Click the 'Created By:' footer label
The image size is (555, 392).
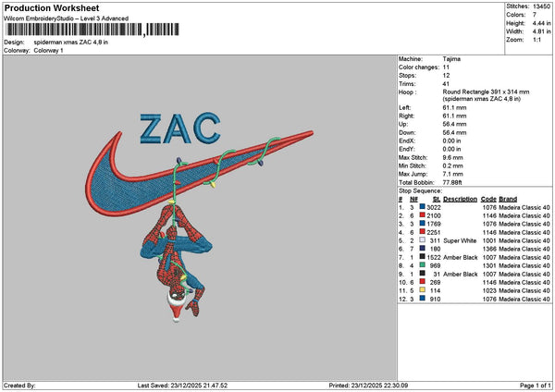[x=19, y=386]
